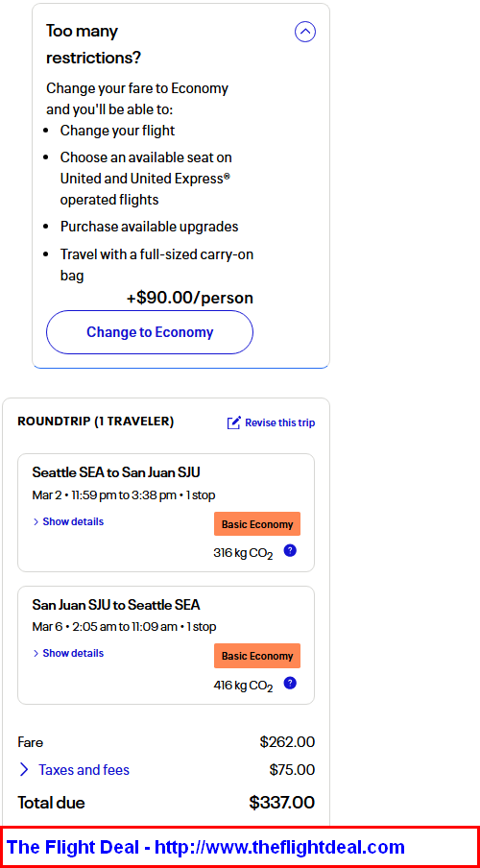Click the ROUNDTRIP (1 TRAVELER) label

96,422
